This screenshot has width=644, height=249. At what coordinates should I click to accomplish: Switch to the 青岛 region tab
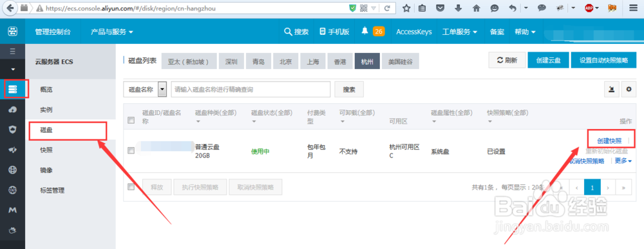coord(258,61)
